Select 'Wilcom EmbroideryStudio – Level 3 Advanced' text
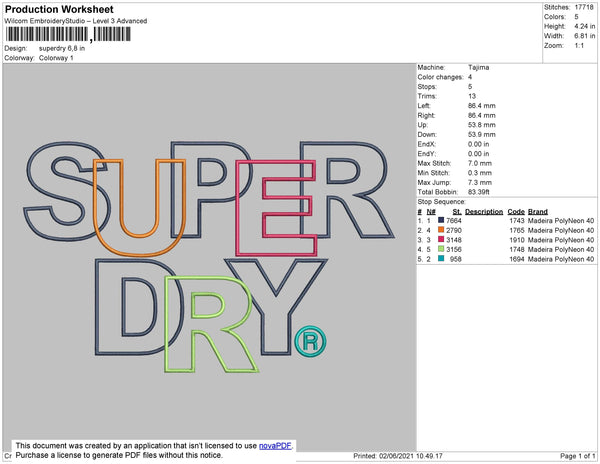 (x=76, y=21)
